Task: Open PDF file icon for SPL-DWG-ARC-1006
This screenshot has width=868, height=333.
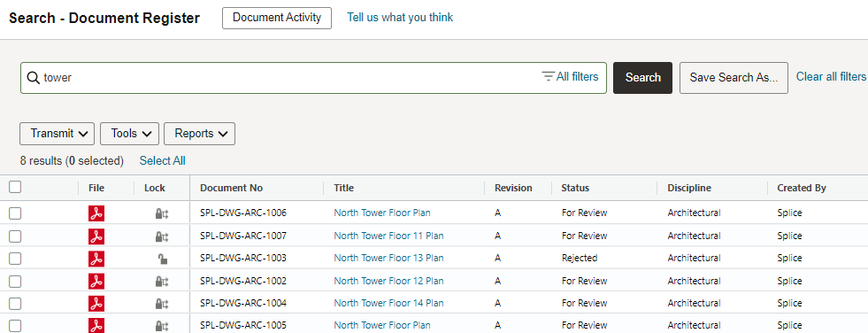Action: click(x=96, y=213)
